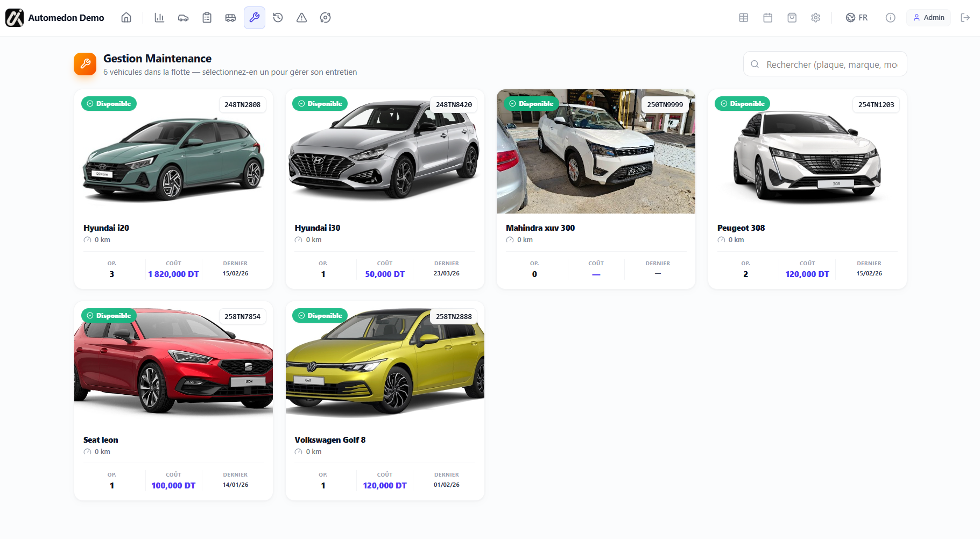Click the 50,000 DT cost value

click(385, 274)
